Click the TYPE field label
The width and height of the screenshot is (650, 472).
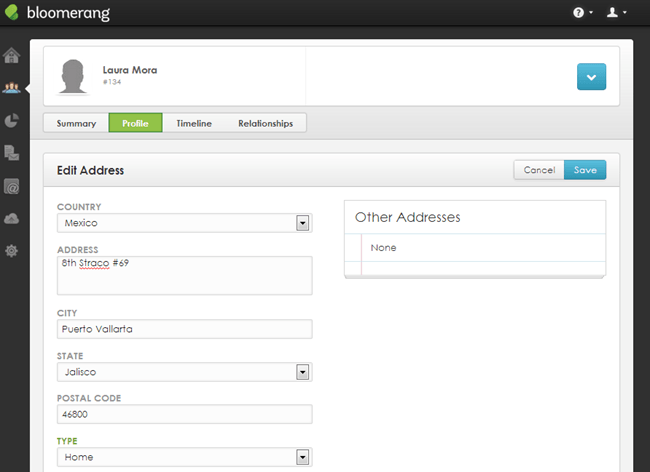(x=67, y=441)
